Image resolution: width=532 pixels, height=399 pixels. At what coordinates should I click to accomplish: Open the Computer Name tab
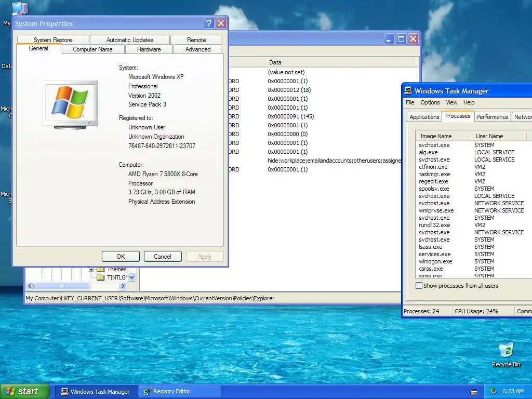tap(92, 49)
